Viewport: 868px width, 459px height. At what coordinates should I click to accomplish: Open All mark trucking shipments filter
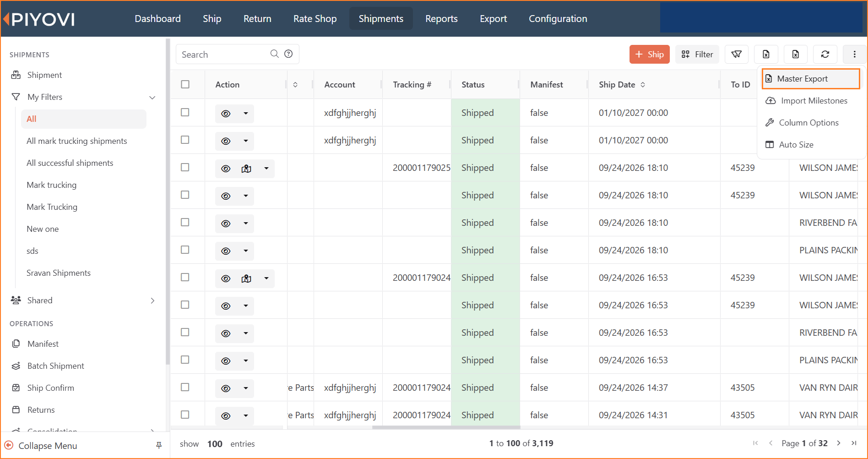77,141
